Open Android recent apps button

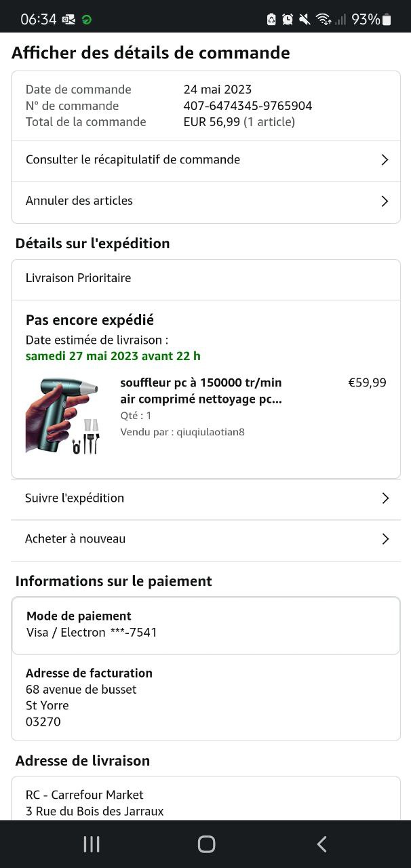[91, 844]
